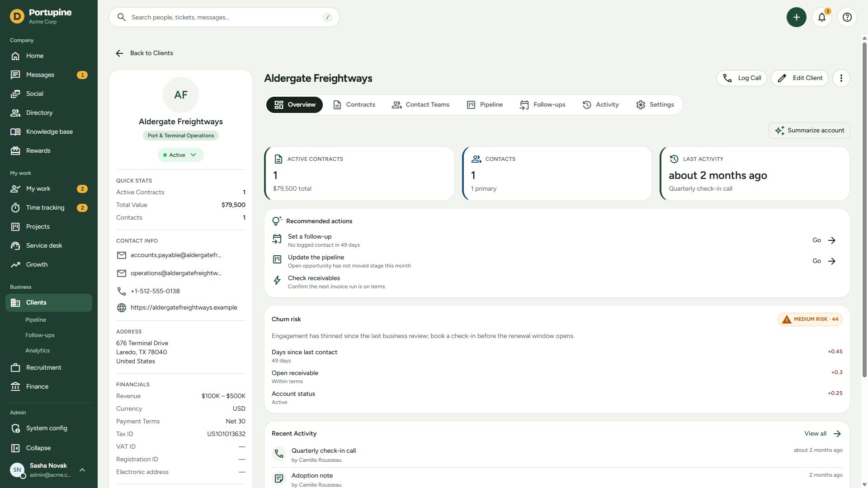
Task: Open System config in sidebar
Action: coord(49,428)
